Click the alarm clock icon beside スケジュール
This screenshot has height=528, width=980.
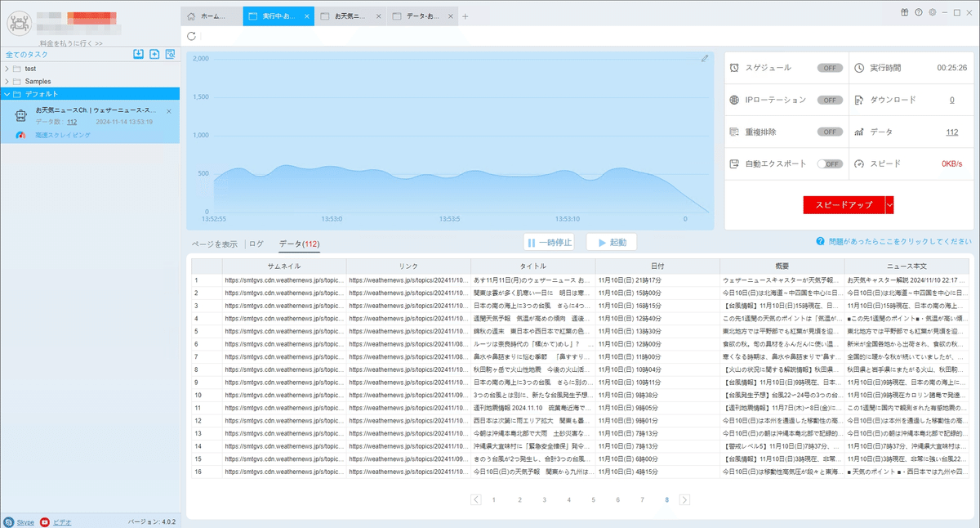point(735,67)
